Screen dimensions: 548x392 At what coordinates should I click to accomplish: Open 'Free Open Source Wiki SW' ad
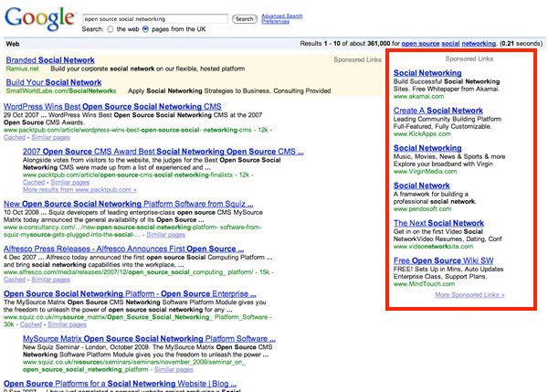pos(444,260)
